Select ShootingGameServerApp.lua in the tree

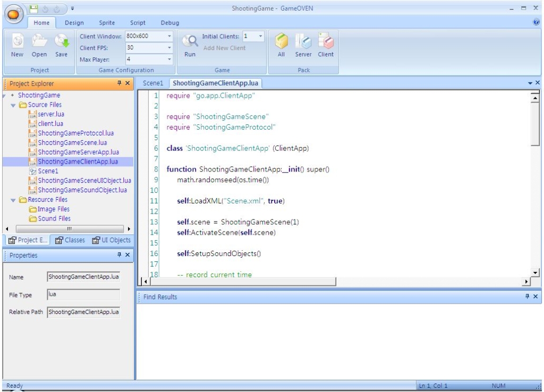tap(79, 152)
